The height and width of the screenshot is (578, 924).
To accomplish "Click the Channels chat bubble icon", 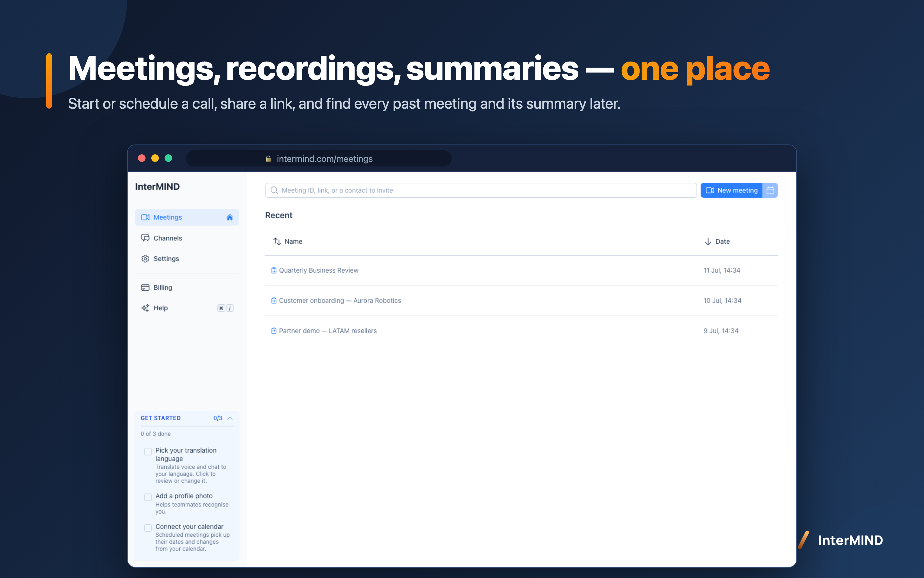I will coord(145,238).
